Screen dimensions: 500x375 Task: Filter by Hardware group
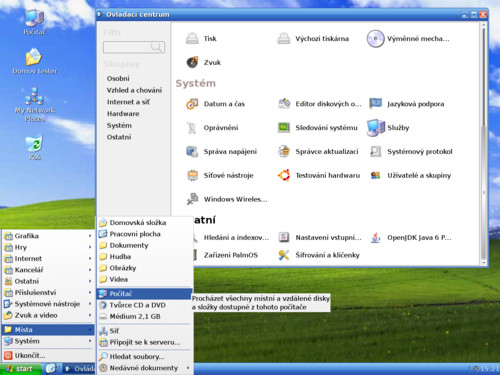[123, 114]
